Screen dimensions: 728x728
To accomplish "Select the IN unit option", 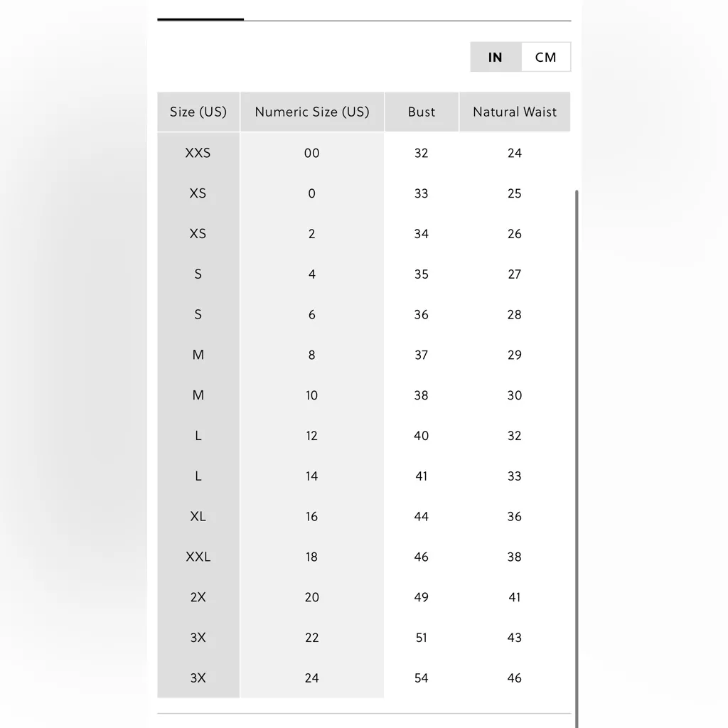I will tap(496, 58).
